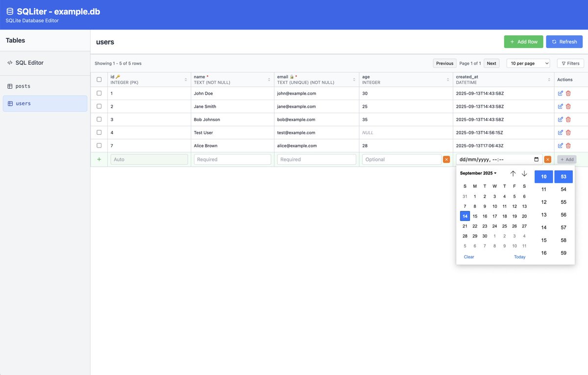Sort by email column arrows

[354, 79]
